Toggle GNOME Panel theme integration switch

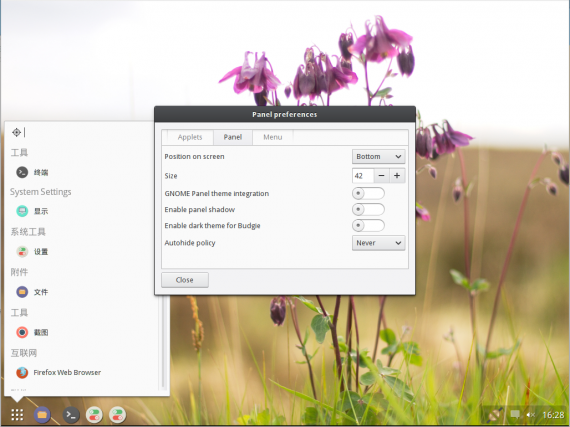[368, 193]
